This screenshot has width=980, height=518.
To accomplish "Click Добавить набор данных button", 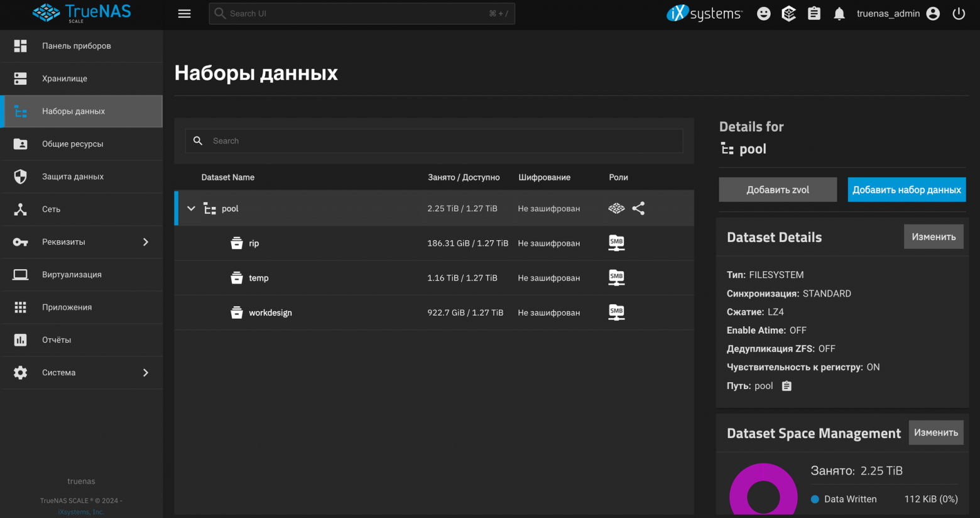I will tap(906, 189).
